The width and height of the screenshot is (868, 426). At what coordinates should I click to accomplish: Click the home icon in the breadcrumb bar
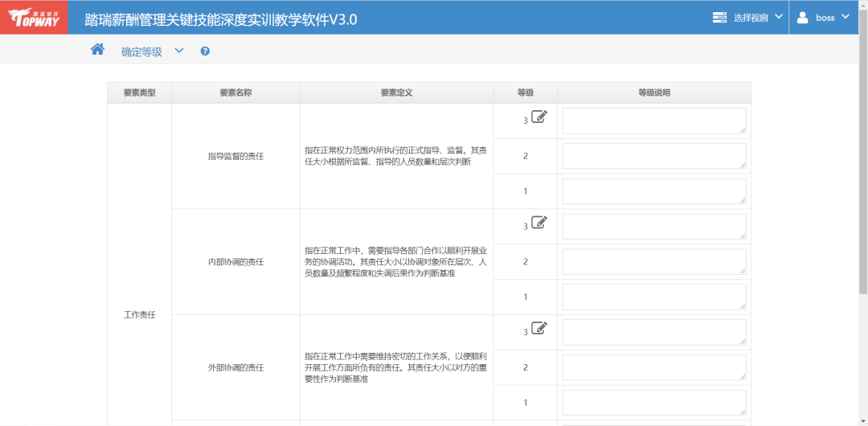pos(97,50)
